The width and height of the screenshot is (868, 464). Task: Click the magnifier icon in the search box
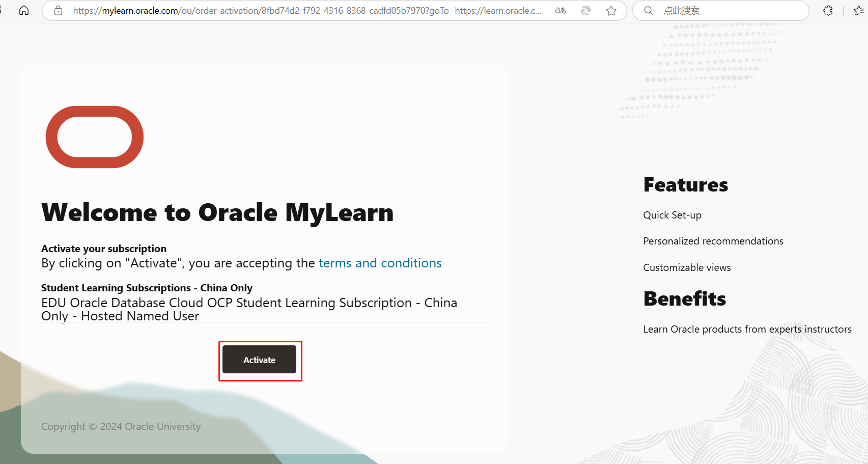coord(649,10)
